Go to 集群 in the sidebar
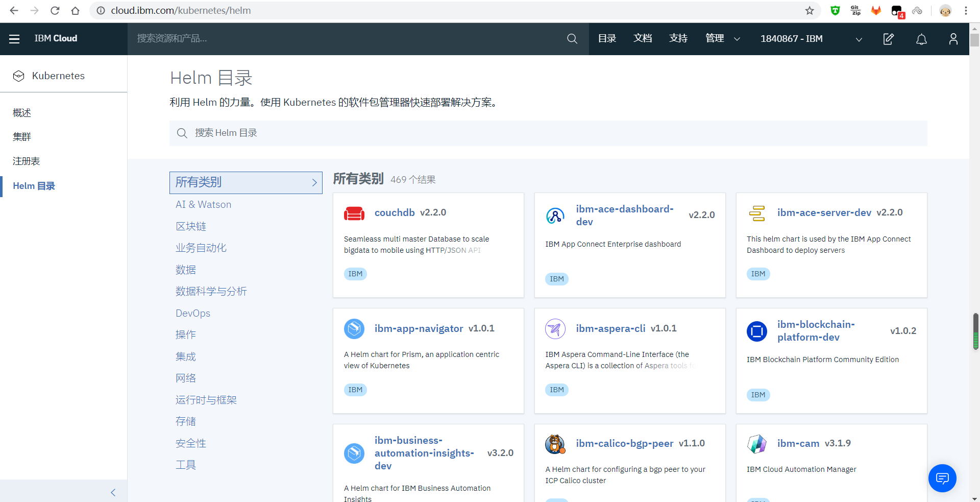 point(22,137)
